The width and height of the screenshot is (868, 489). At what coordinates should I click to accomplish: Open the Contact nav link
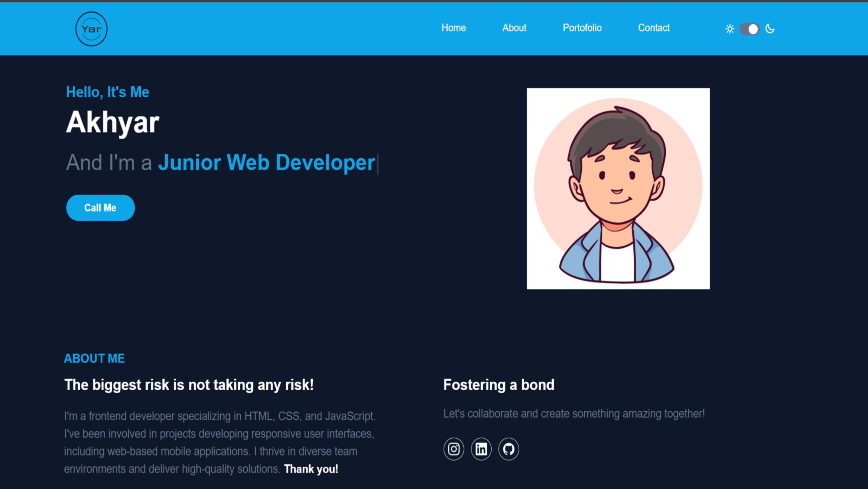point(654,28)
